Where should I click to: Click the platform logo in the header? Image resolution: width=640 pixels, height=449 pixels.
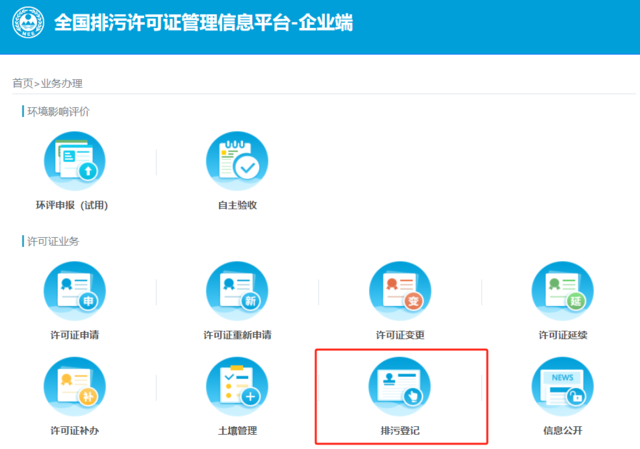tap(27, 22)
